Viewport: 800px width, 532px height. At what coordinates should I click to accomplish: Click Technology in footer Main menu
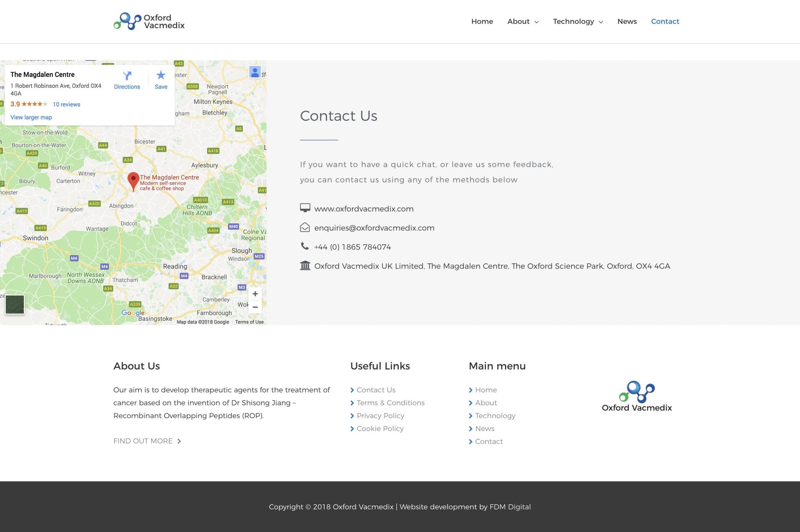[495, 416]
